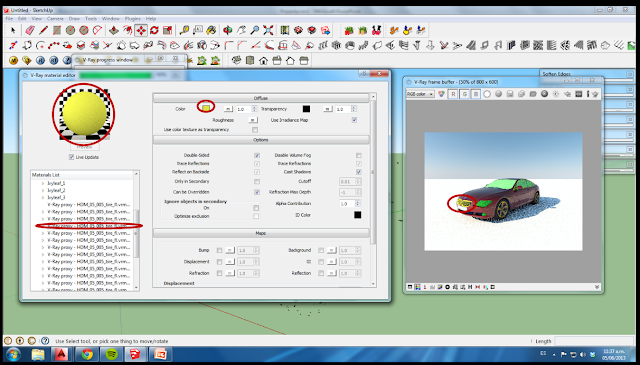Image resolution: width=640 pixels, height=365 pixels.
Task: Toggle green channel in frame buffer
Action: [x=464, y=94]
